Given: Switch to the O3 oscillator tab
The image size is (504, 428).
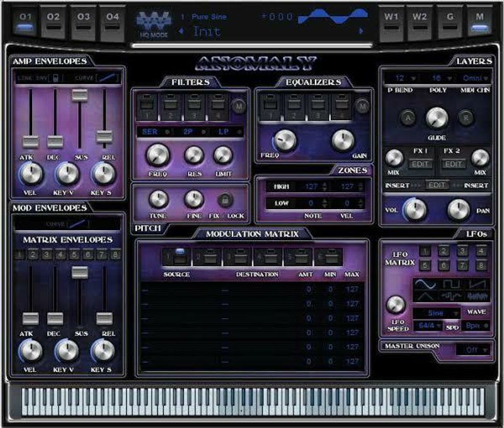Looking at the screenshot, I should click(x=83, y=21).
